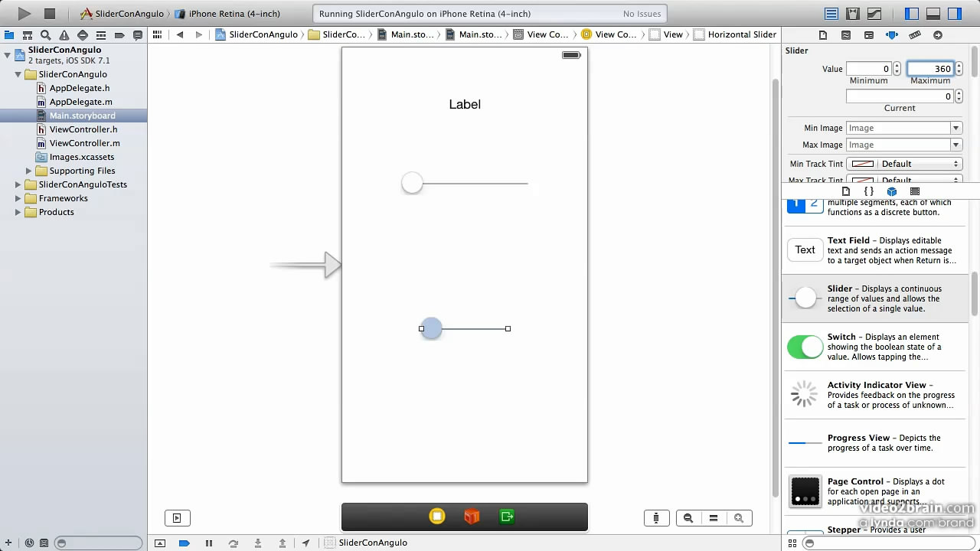Expand the Products group
This screenshot has width=980, height=551.
click(x=18, y=212)
